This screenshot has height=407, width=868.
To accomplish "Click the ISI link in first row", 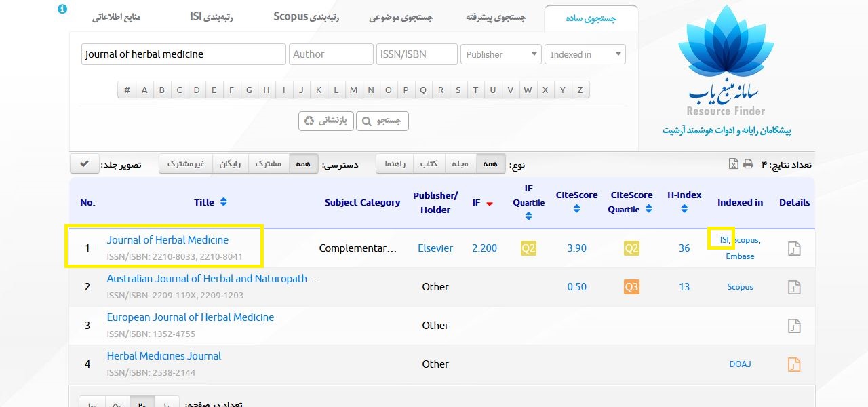I will [724, 240].
